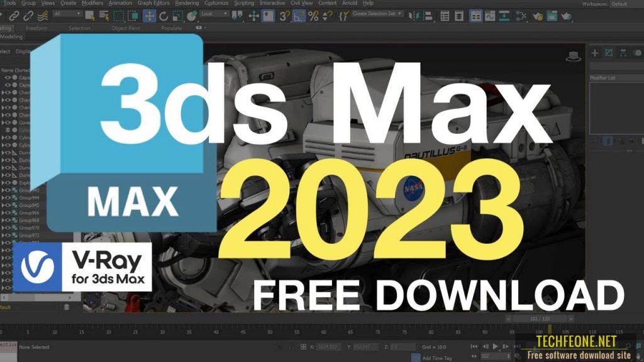
Task: Open the Rendered Frame Window icon
Action: tap(552, 16)
